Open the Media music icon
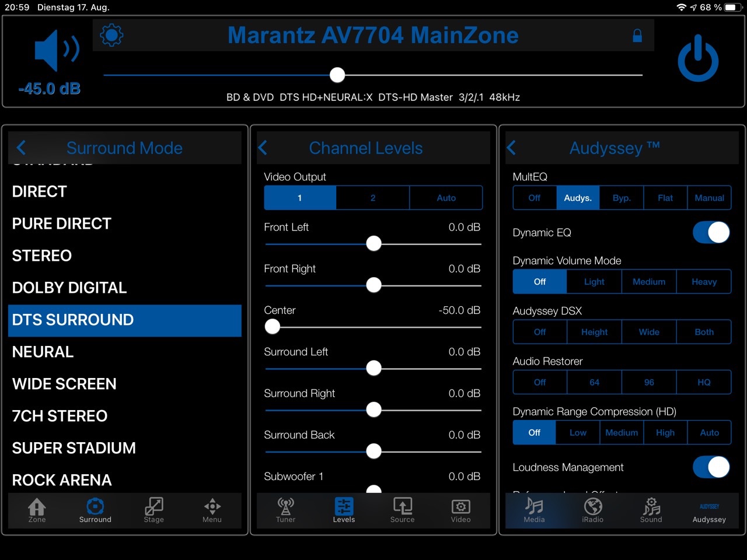This screenshot has width=747, height=560. pyautogui.click(x=534, y=510)
